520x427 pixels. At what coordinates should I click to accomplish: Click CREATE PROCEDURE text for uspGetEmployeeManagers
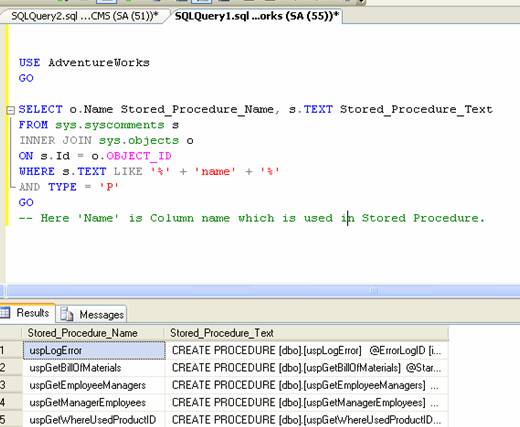point(307,385)
